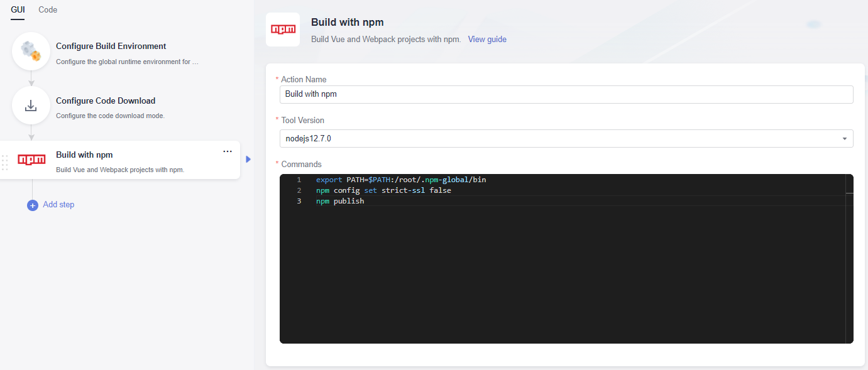Click line number 1 in Commands editor
Screen dimensions: 868x370
pyautogui.click(x=299, y=180)
